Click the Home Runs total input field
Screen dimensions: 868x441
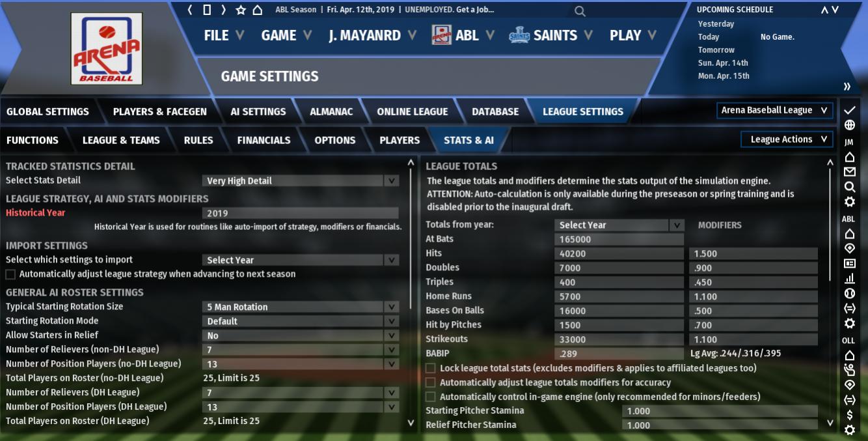[x=618, y=296]
